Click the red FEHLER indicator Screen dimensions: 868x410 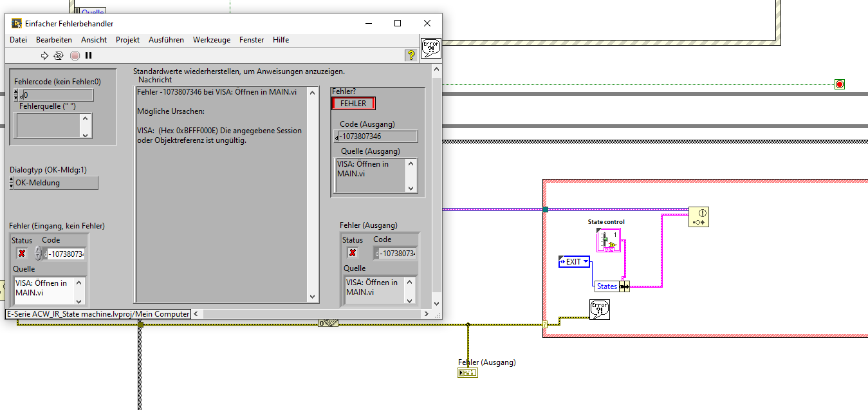pyautogui.click(x=353, y=104)
